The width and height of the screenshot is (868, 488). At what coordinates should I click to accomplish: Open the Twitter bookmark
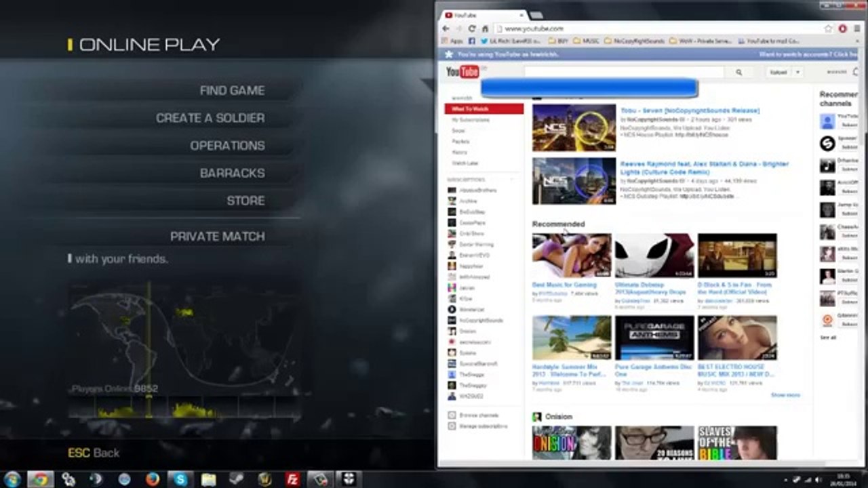(x=511, y=41)
